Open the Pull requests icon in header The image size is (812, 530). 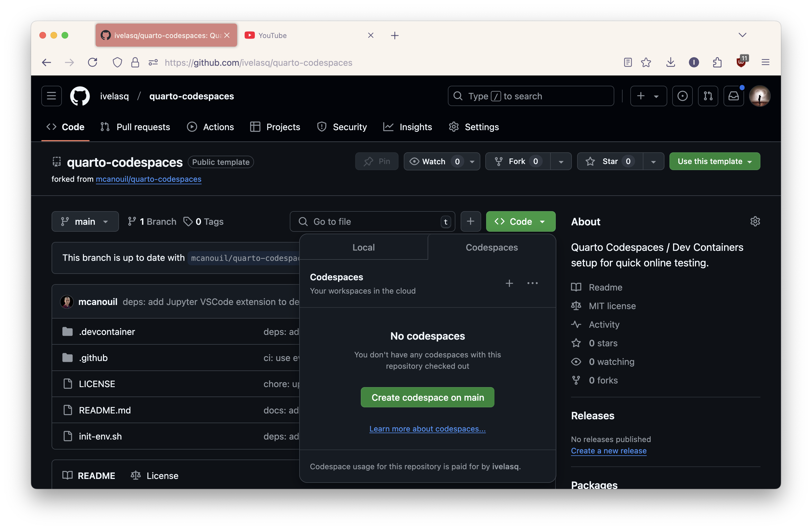point(708,96)
